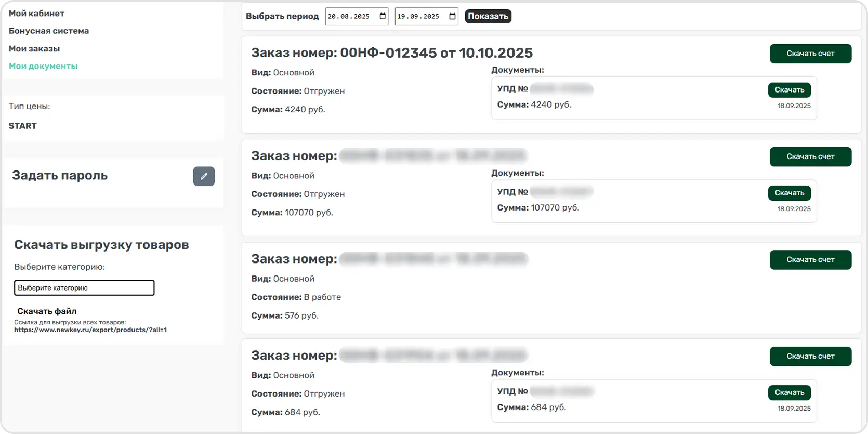Click the end date field 19.09.2025
868x434 pixels.
point(418,16)
